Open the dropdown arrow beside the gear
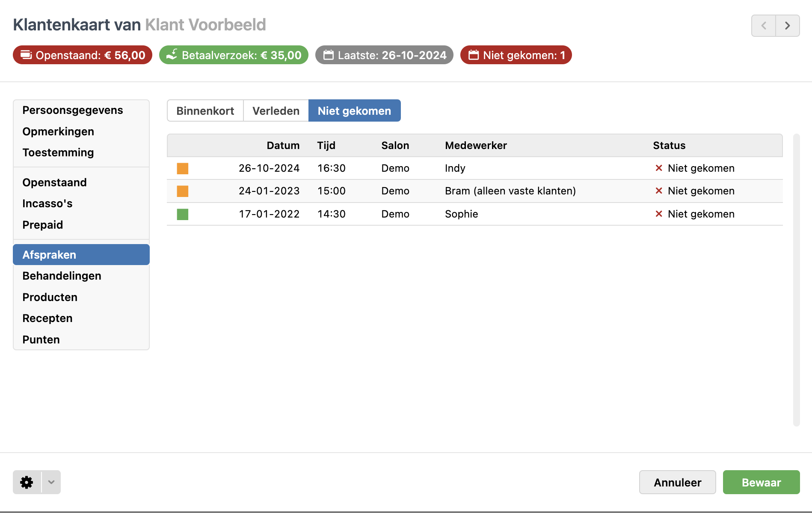This screenshot has height=513, width=812. point(51,482)
